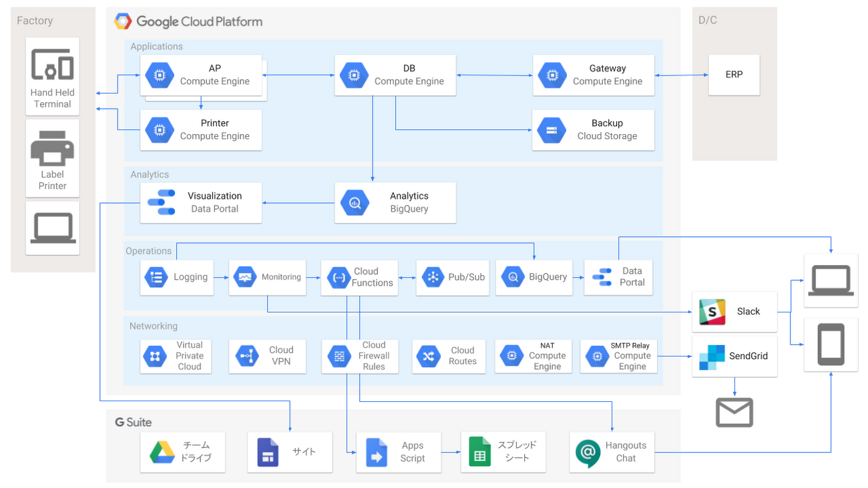Click the Printer Compute Engine chip icon
This screenshot has width=868, height=488.
point(159,130)
